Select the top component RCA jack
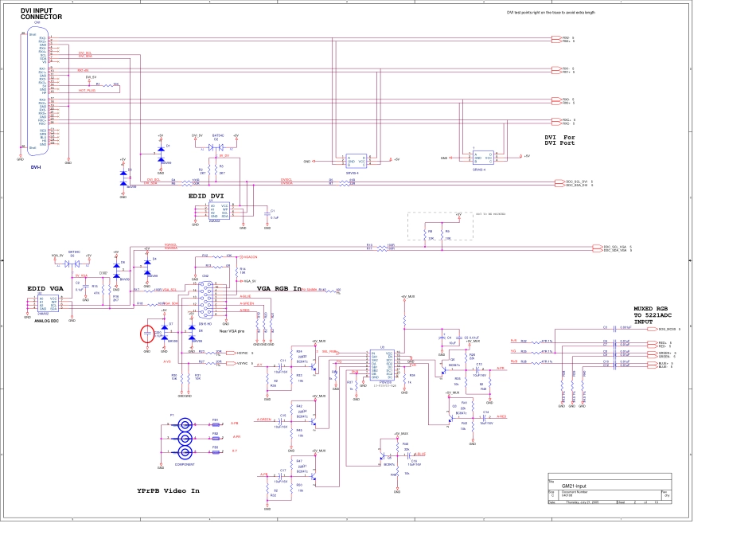Viewport: 756px width, 535px height. (185, 424)
